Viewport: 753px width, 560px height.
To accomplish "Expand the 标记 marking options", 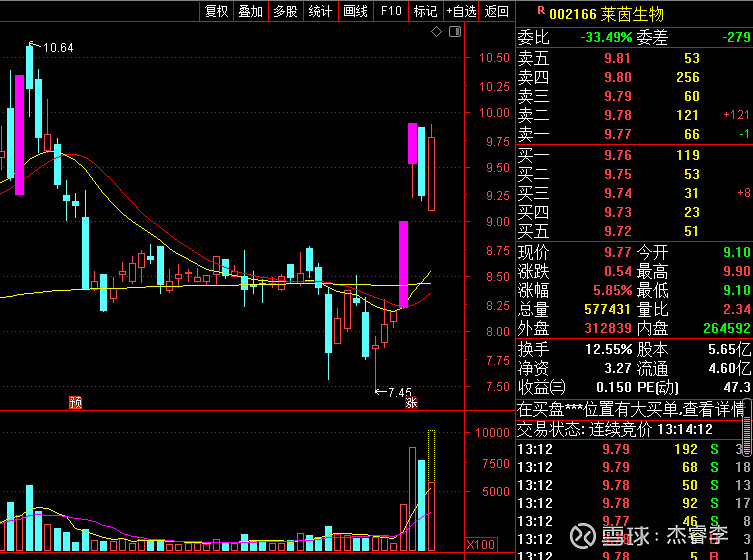I will click(x=425, y=11).
